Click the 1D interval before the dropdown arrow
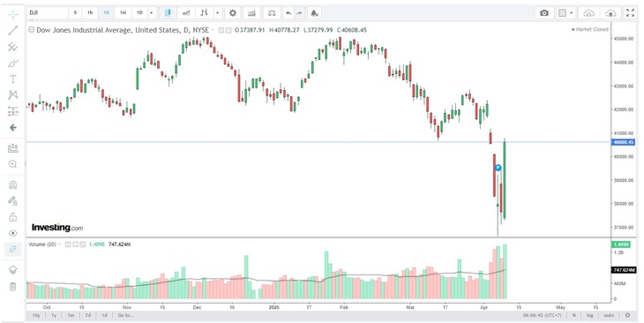644x323 pixels. (x=139, y=12)
